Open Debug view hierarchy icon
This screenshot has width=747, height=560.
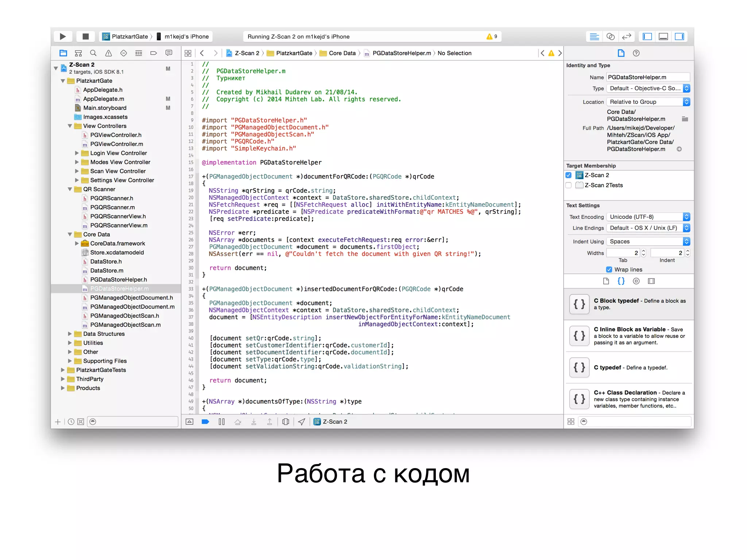tap(286, 422)
